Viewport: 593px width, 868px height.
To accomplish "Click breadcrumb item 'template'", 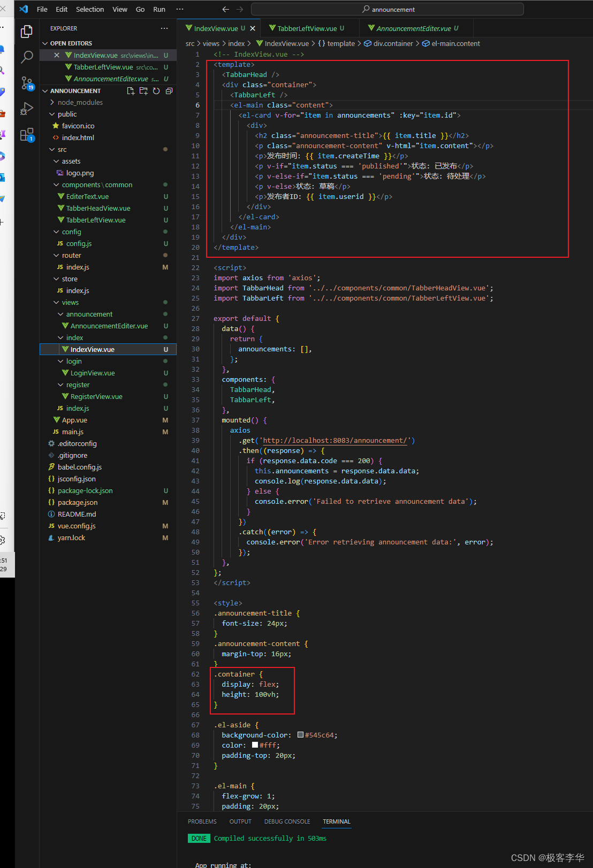I will [336, 43].
